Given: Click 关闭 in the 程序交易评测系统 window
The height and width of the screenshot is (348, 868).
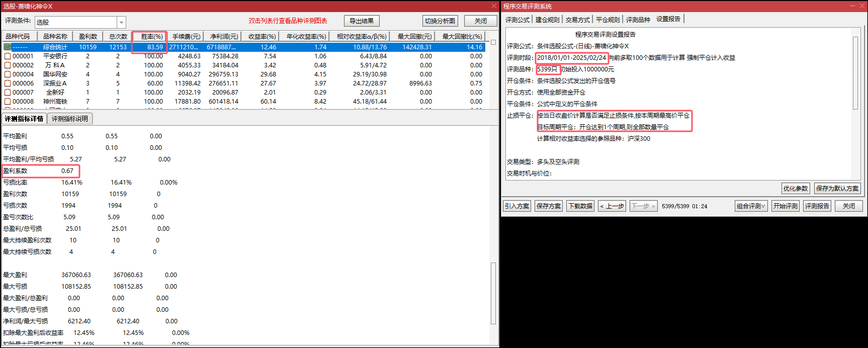Looking at the screenshot, I should click(849, 206).
